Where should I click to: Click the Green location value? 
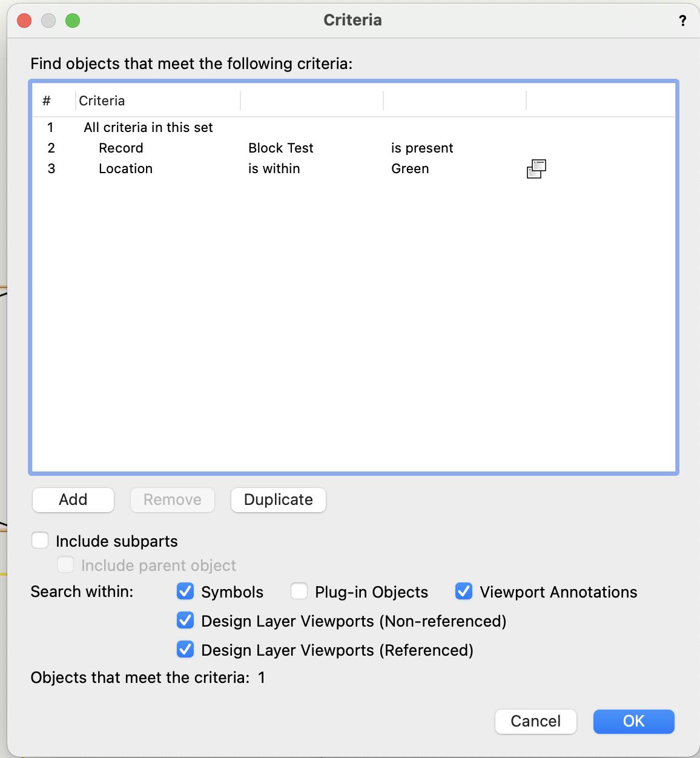tap(410, 169)
